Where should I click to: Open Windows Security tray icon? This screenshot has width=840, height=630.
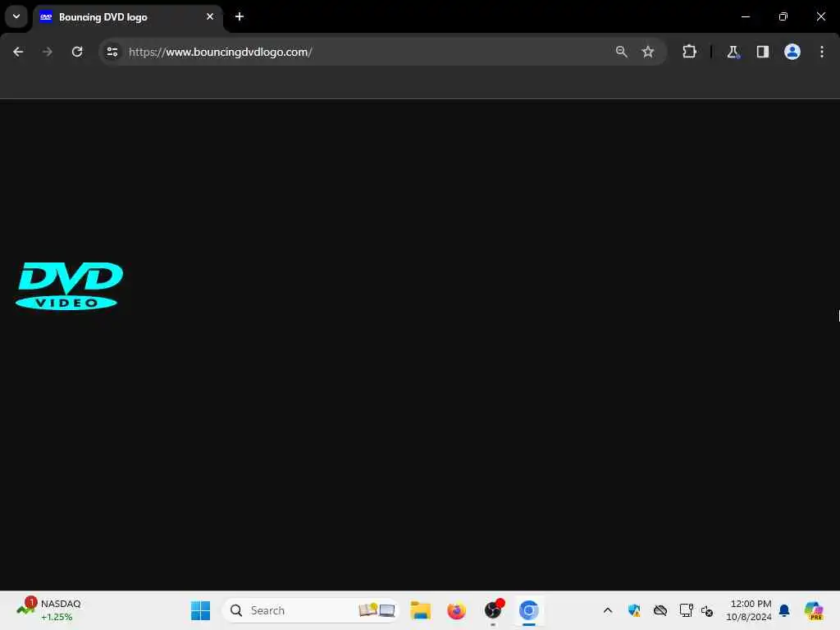634,610
